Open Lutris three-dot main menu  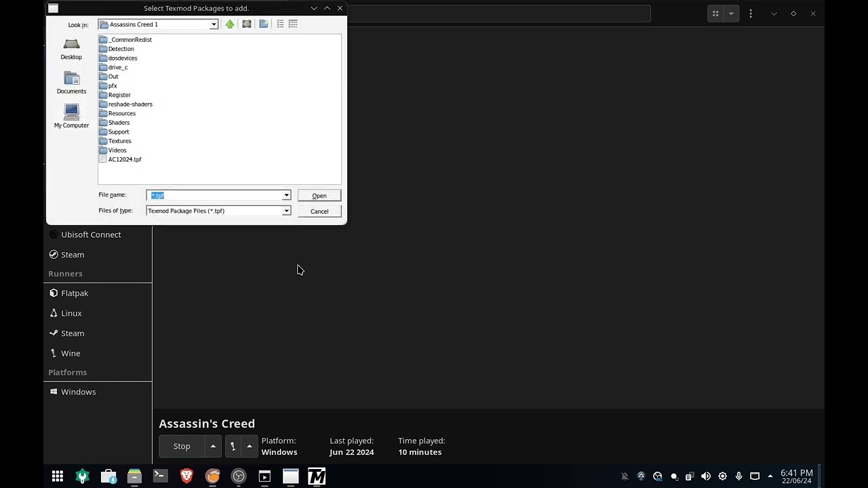751,14
